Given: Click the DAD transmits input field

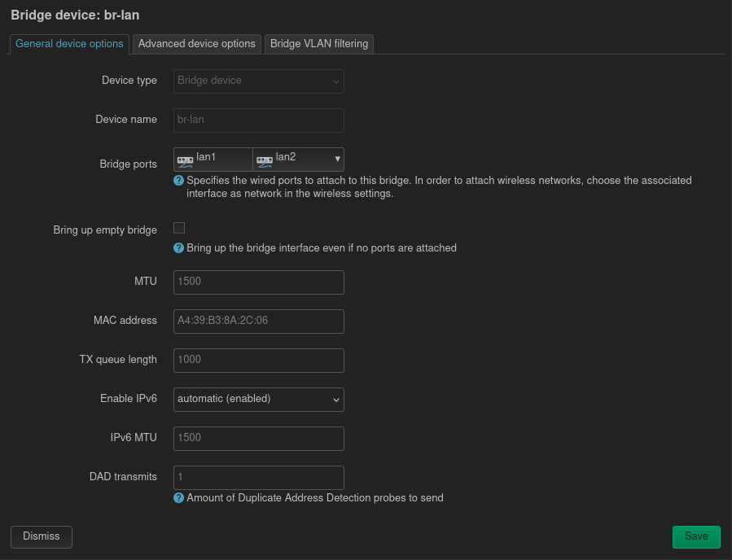Looking at the screenshot, I should (x=259, y=478).
